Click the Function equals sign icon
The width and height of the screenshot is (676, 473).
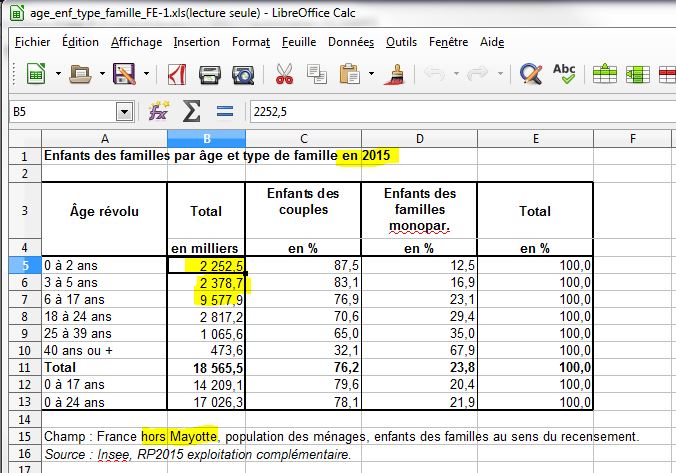pos(224,112)
